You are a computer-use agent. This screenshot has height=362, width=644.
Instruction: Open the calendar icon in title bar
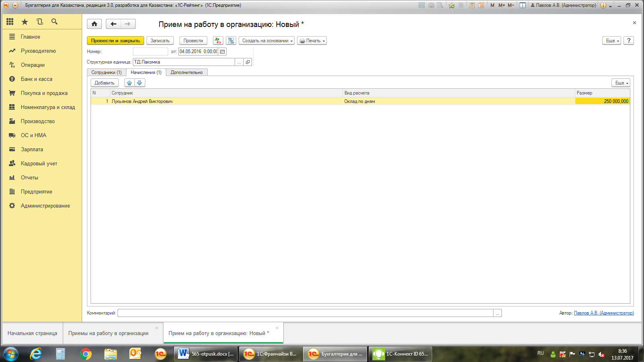[x=481, y=5]
